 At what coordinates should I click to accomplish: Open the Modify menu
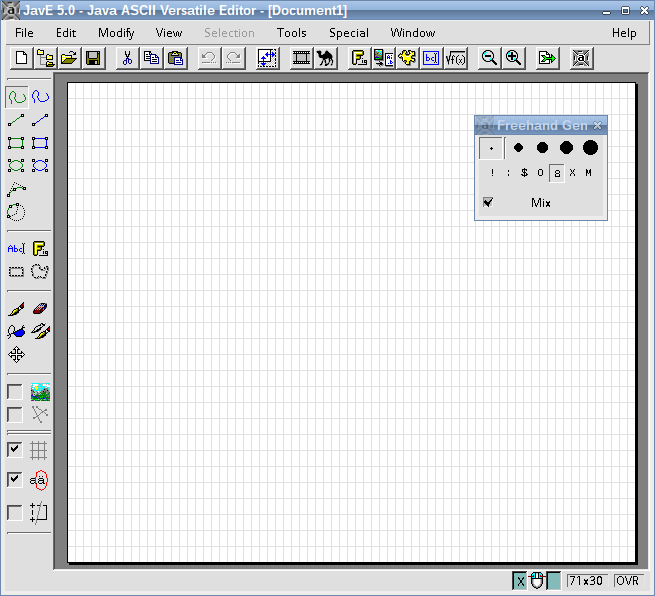[116, 33]
